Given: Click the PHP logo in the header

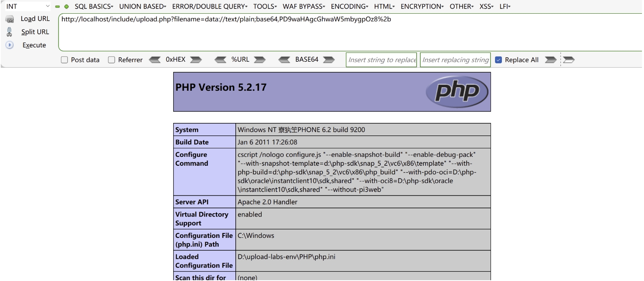Looking at the screenshot, I should 457,92.
